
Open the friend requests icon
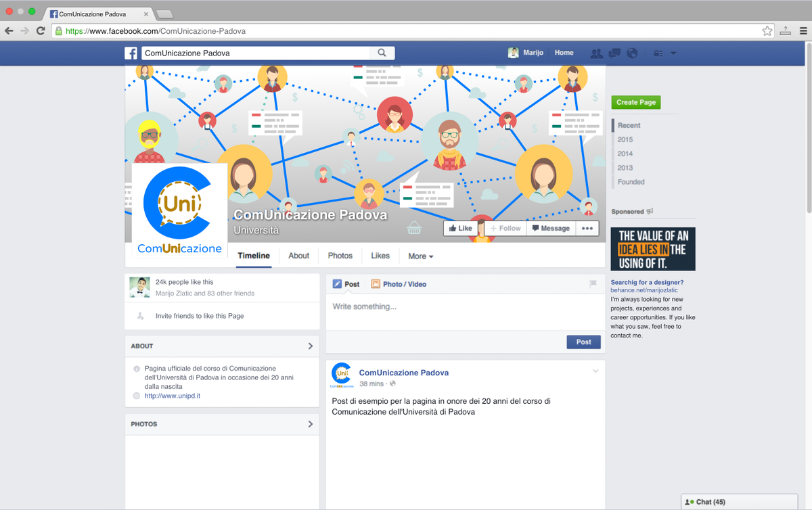pos(596,53)
